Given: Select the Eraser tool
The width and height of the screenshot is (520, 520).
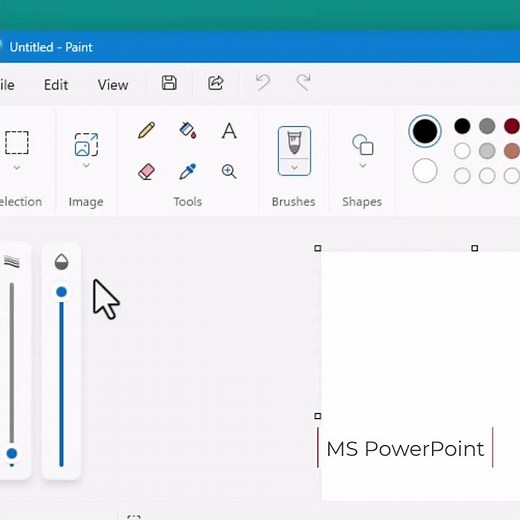Looking at the screenshot, I should pos(146,172).
